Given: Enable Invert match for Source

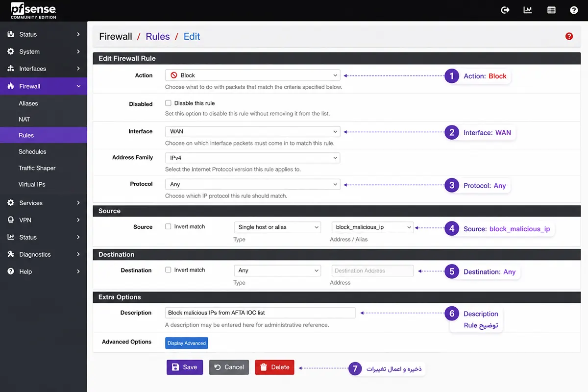Looking at the screenshot, I should pos(168,226).
